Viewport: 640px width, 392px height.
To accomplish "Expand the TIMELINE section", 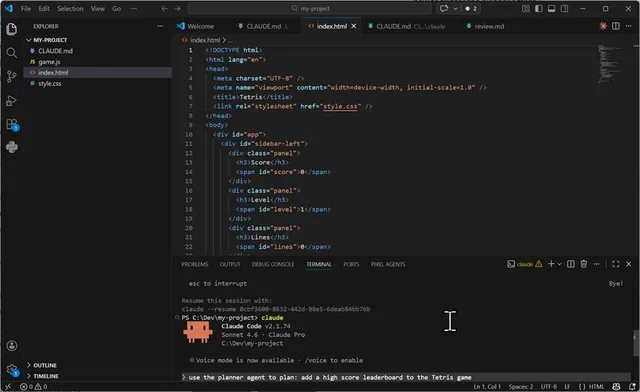I will 98,376.
